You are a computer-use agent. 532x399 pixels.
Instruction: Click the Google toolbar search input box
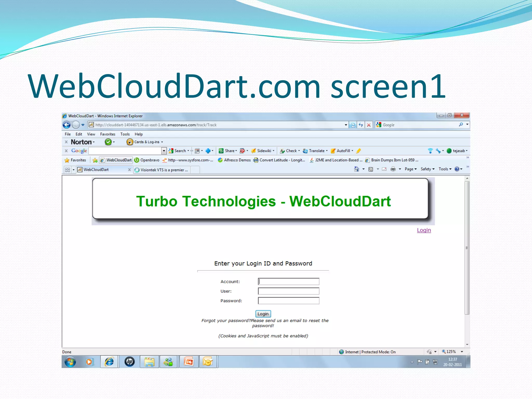click(x=125, y=151)
